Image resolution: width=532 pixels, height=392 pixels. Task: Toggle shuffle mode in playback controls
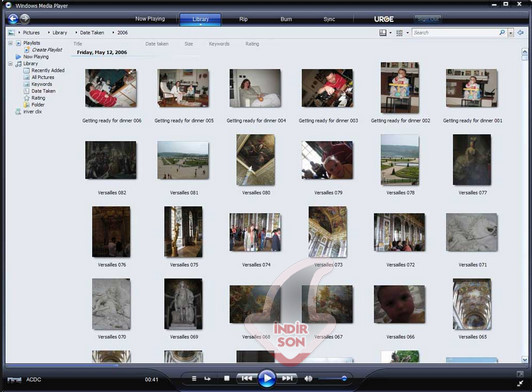(x=194, y=378)
